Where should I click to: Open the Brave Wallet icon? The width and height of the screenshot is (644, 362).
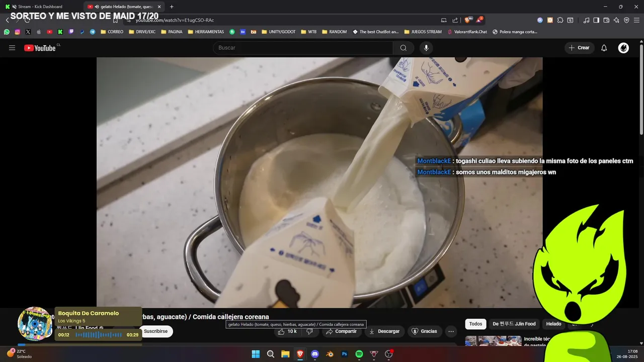[606, 20]
